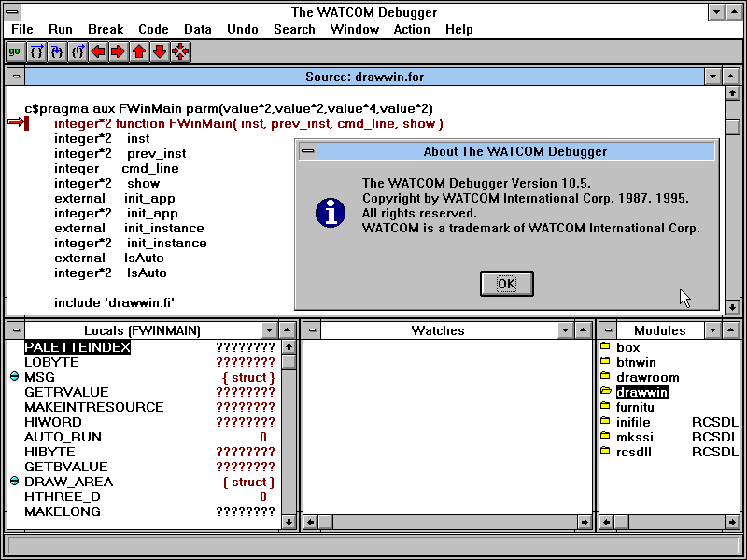The image size is (747, 560).
Task: Open the Source window control menu box
Action: 16,77
